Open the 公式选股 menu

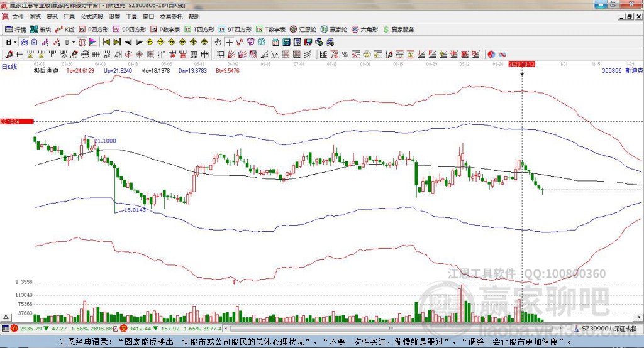coord(92,17)
